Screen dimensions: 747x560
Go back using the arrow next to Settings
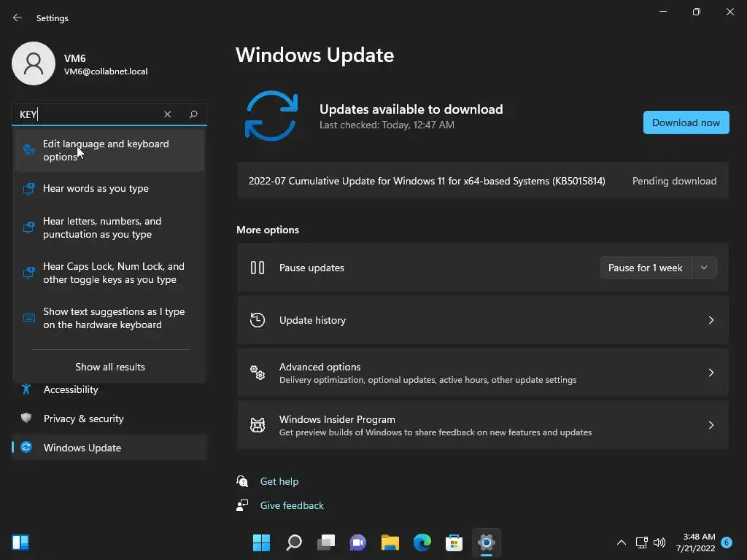click(18, 17)
